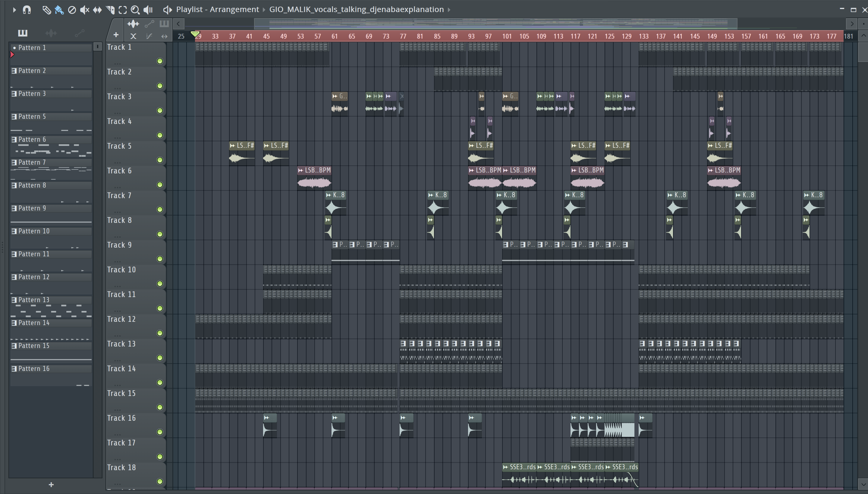This screenshot has height=494, width=868.
Task: Select the Slice tool
Action: [110, 10]
